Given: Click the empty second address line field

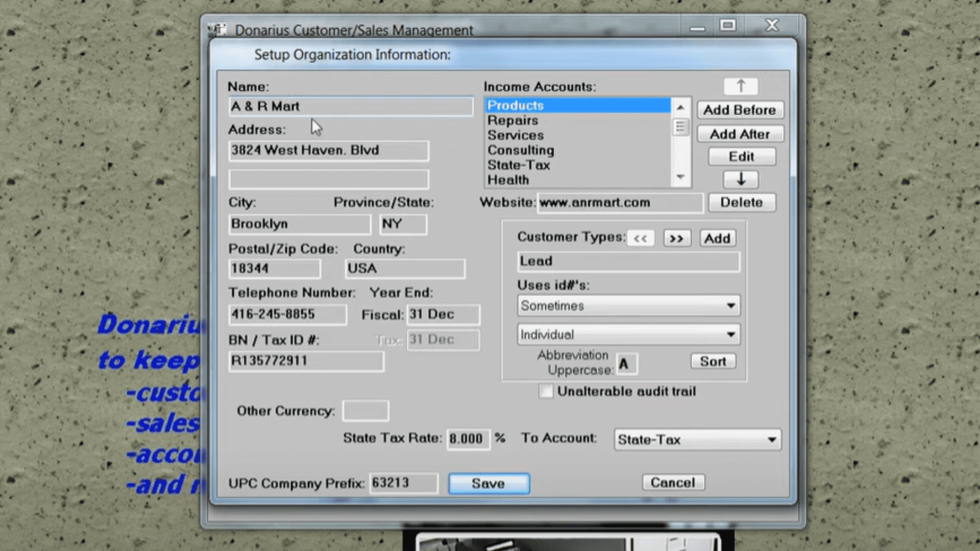Looking at the screenshot, I should click(329, 179).
